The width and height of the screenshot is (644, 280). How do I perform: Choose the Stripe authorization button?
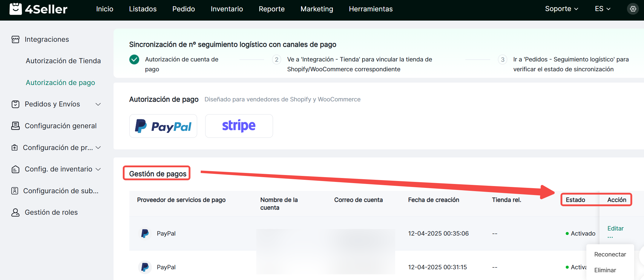click(x=239, y=126)
